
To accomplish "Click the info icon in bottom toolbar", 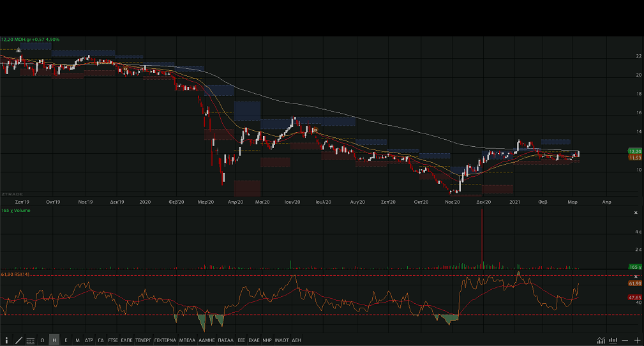I will [6, 340].
